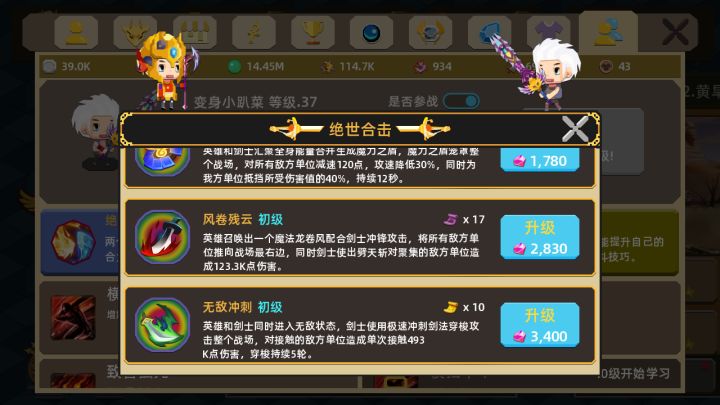Click the 1,780 gem upgrade button
This screenshot has width=720, height=405.
coord(540,160)
